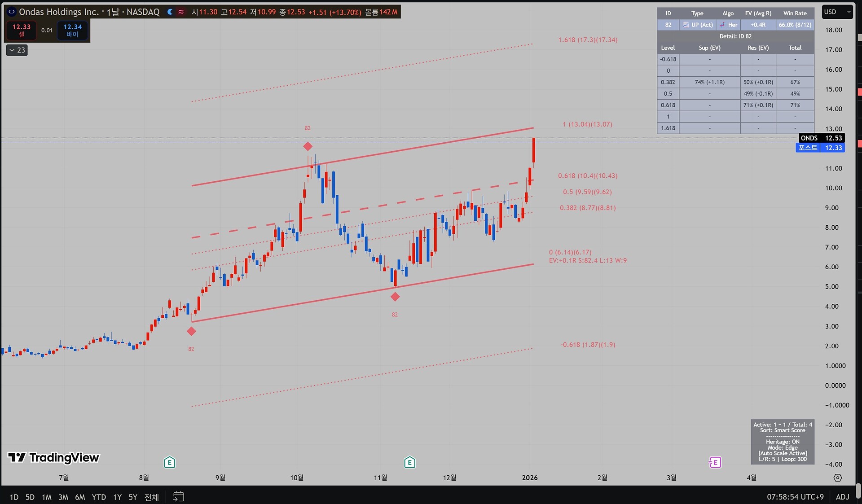Select the 1Y time range
The height and width of the screenshot is (504, 862).
(117, 497)
